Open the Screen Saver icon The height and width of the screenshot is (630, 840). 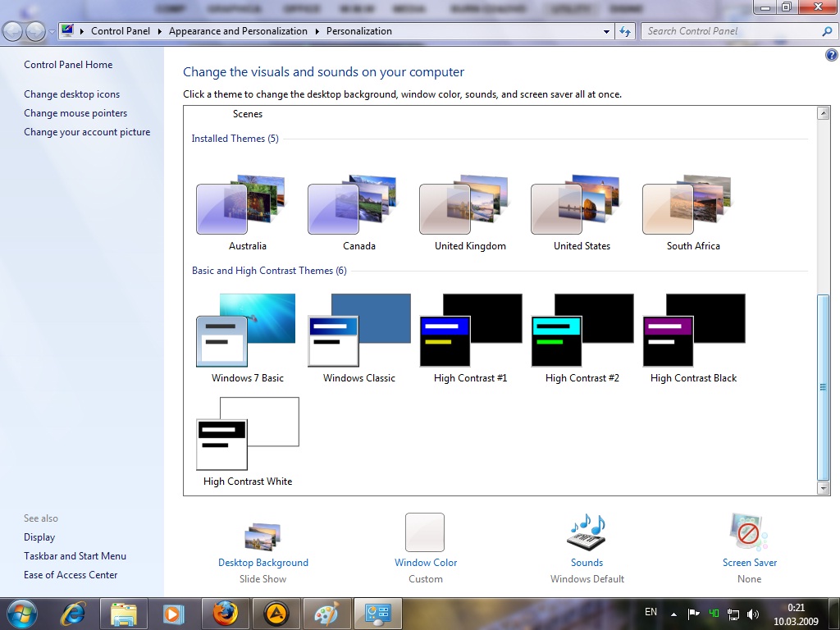click(x=748, y=532)
